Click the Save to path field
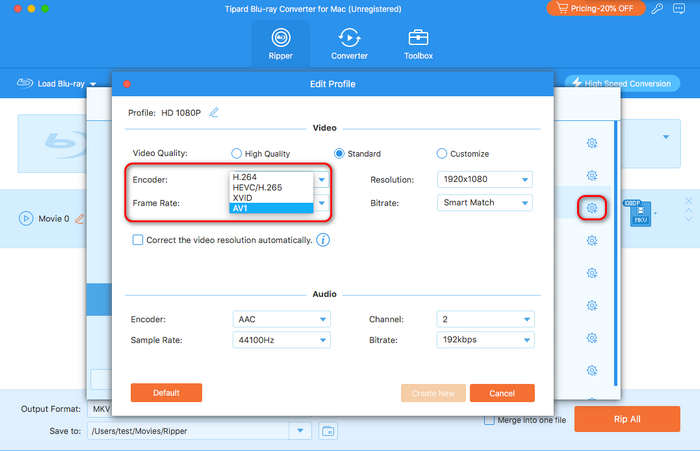 click(189, 431)
